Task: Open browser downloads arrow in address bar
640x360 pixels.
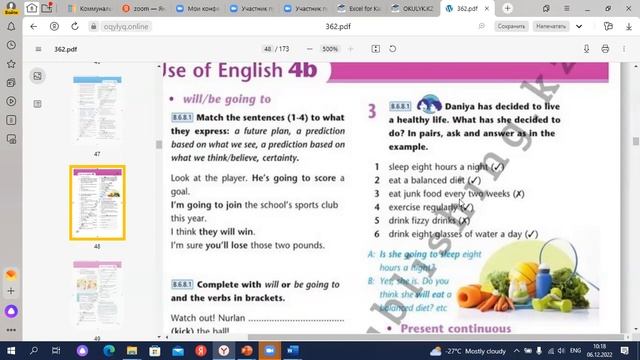Action: click(629, 27)
